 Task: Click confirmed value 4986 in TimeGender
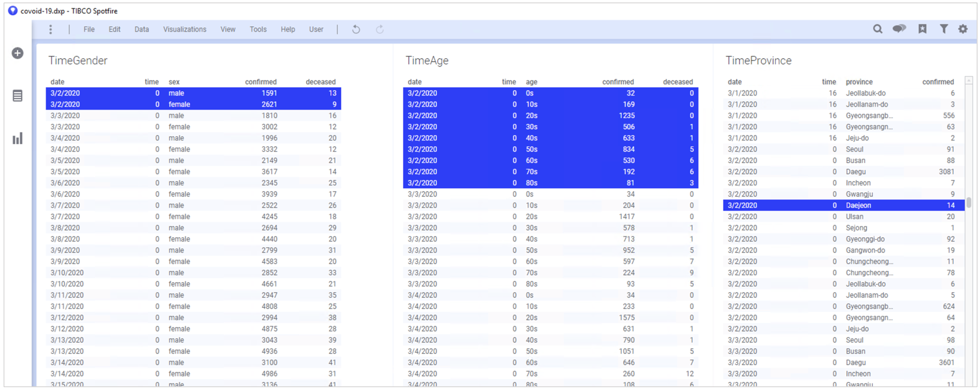coord(269,374)
